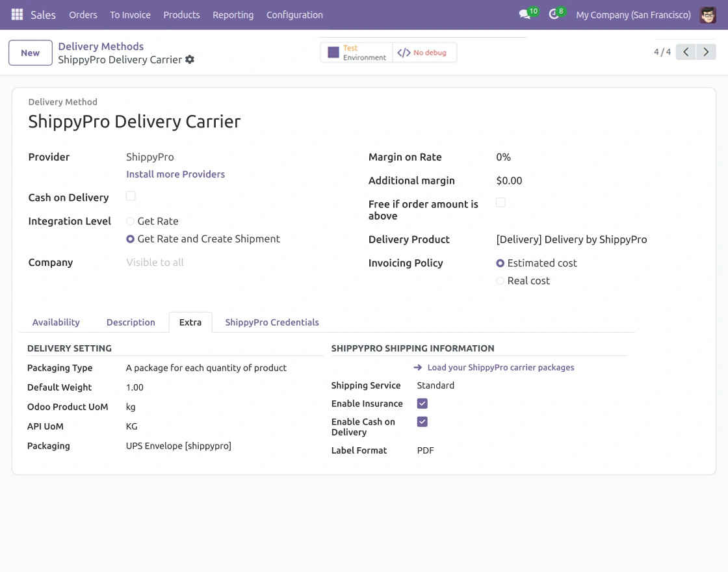Open the Products menu

coord(181,15)
